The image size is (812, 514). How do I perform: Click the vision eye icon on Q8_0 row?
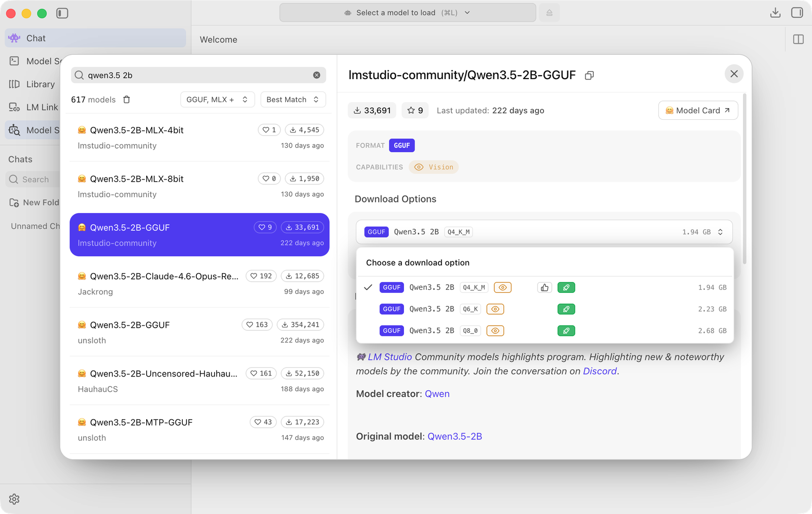pyautogui.click(x=495, y=331)
